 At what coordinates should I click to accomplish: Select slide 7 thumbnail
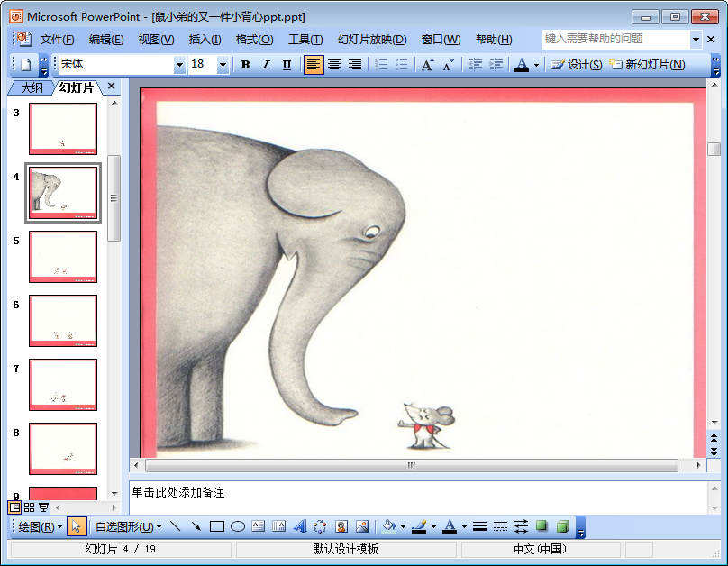coord(63,385)
